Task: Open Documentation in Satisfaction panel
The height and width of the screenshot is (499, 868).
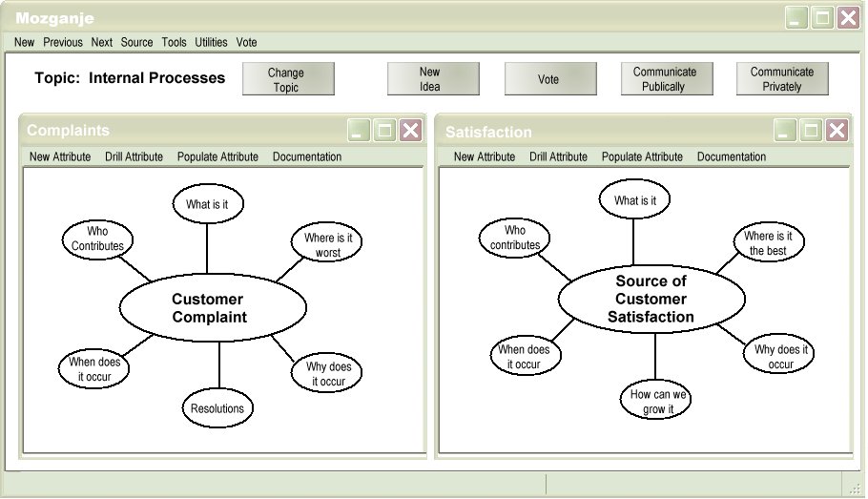Action: [731, 156]
